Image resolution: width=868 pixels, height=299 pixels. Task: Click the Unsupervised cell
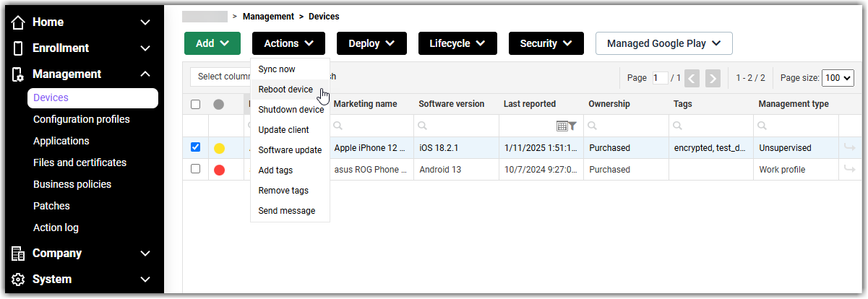[796, 148]
